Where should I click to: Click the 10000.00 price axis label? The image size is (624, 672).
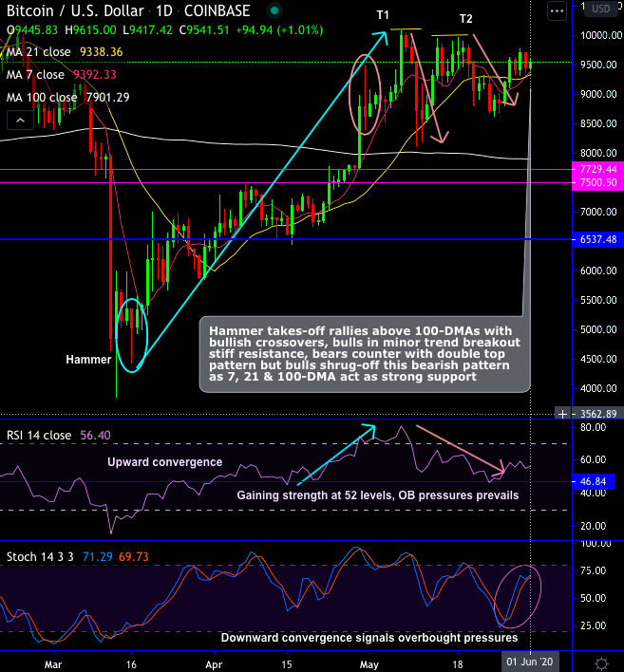(x=601, y=35)
